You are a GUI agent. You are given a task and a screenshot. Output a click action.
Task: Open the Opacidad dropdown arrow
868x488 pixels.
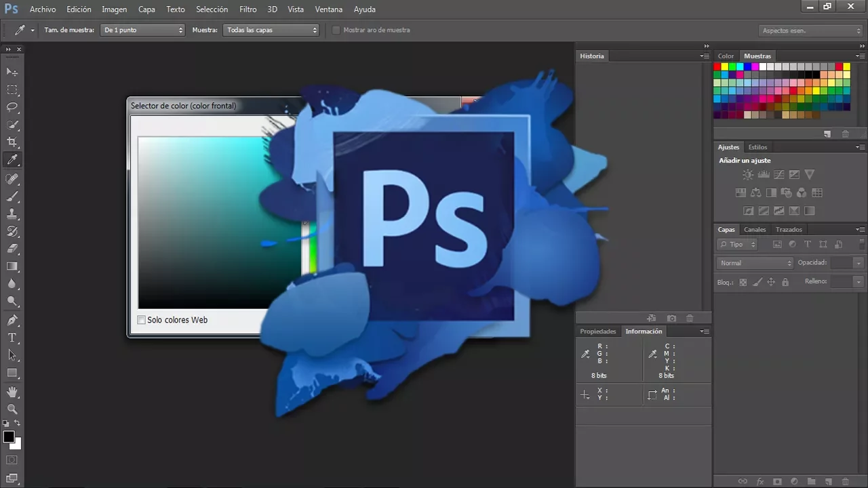859,263
